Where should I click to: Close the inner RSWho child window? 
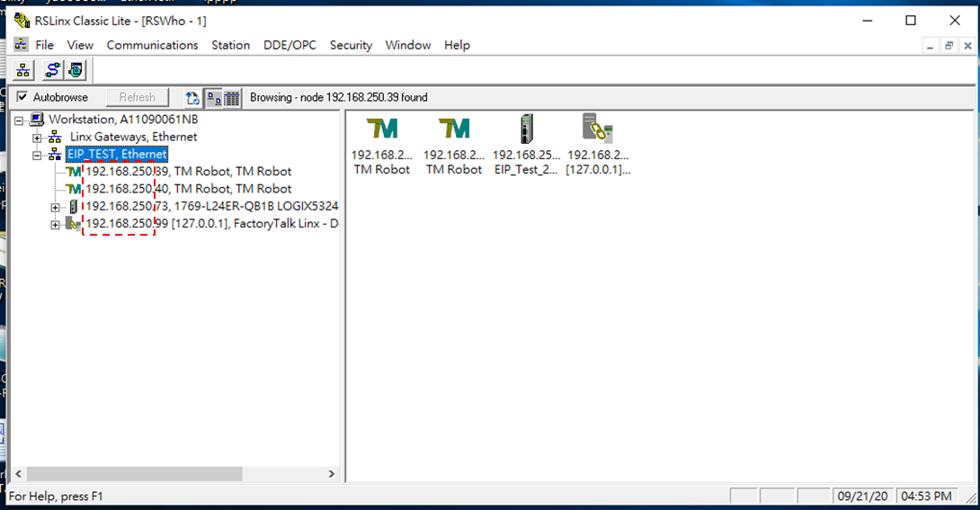click(967, 46)
